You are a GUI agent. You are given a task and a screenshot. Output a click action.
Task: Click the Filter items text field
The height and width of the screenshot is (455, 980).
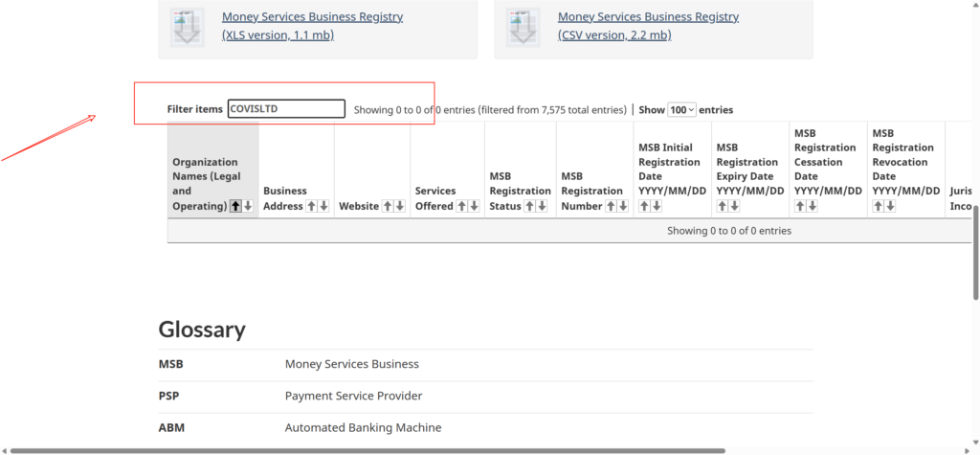click(x=286, y=109)
